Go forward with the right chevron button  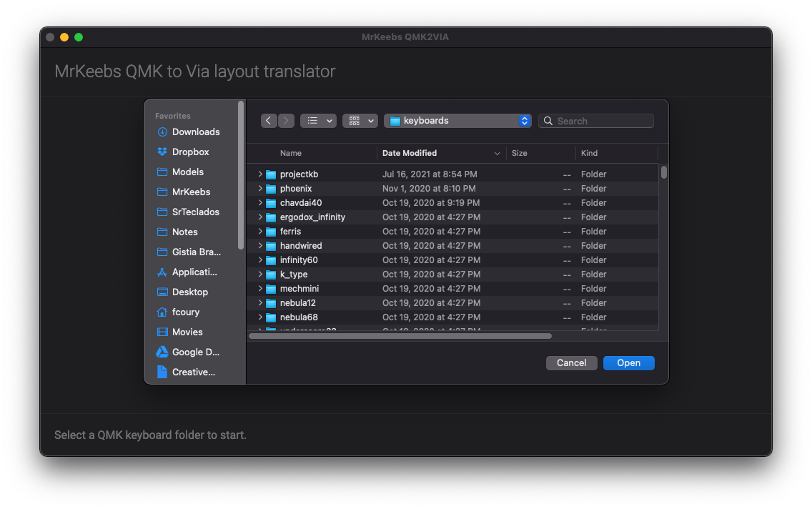(286, 121)
